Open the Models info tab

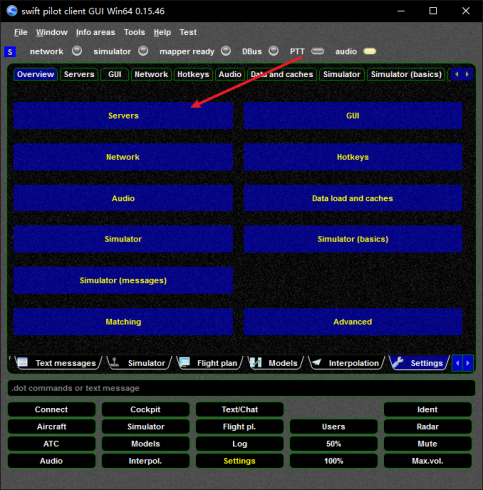click(x=276, y=363)
